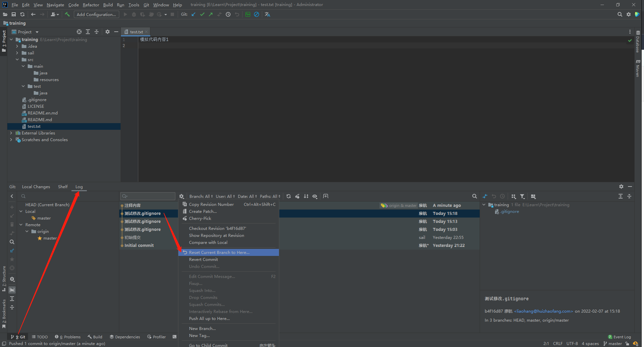Refresh the Git log

(289, 196)
